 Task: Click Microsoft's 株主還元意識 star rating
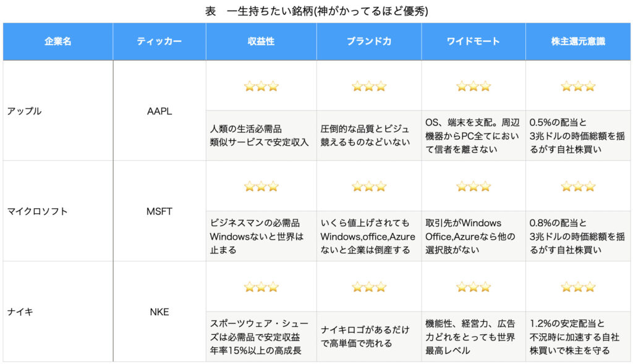click(578, 186)
